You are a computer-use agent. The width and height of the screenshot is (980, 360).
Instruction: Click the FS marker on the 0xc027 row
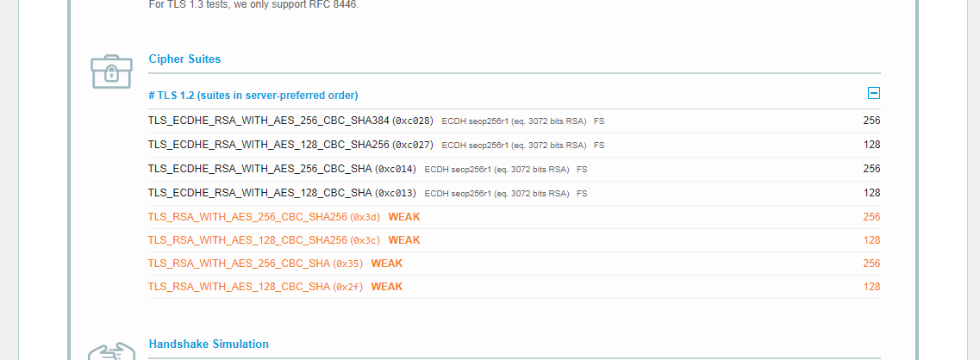pos(599,145)
